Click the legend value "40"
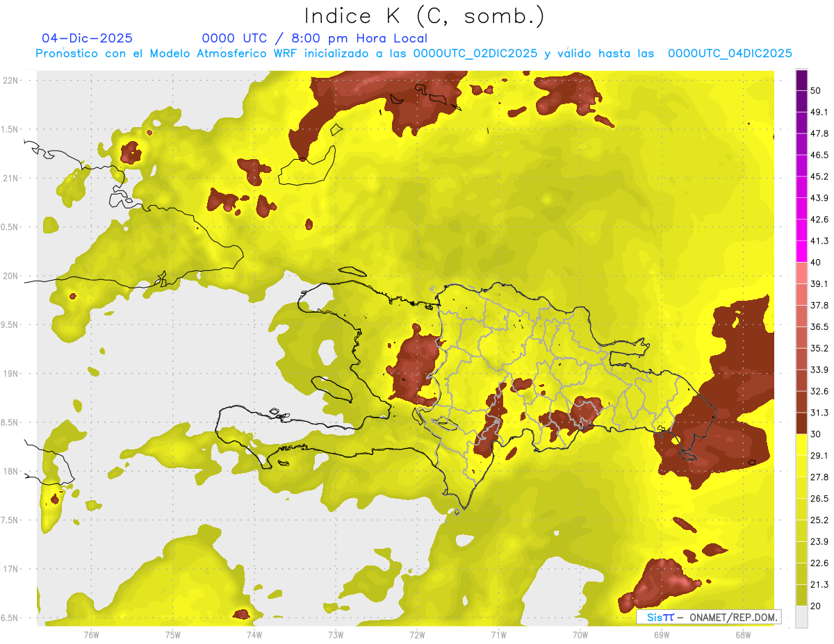834x644 pixels. pyautogui.click(x=816, y=263)
